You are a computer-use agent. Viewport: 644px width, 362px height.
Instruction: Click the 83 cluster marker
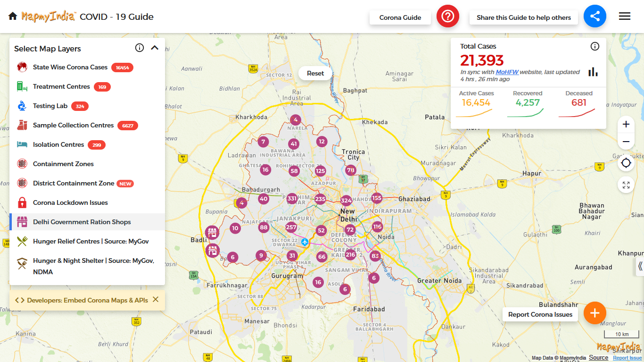(x=375, y=256)
